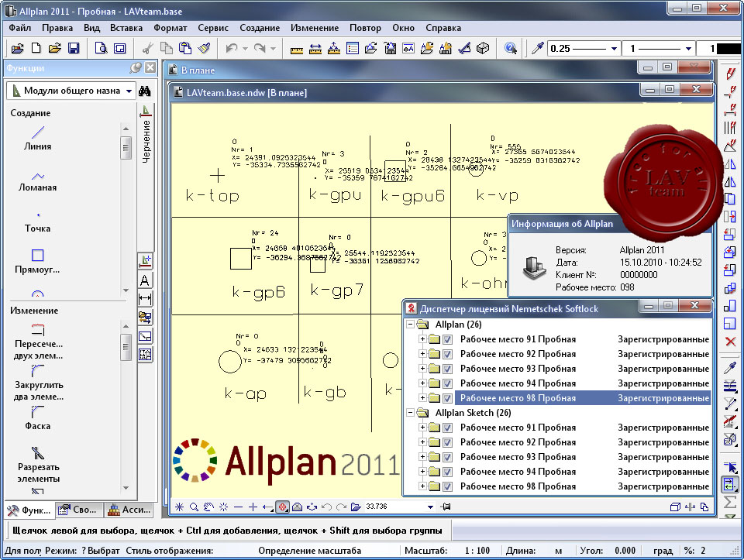Select the Прямоугольник rectangle tool
Viewport: 744px width, 560px height.
[37, 262]
